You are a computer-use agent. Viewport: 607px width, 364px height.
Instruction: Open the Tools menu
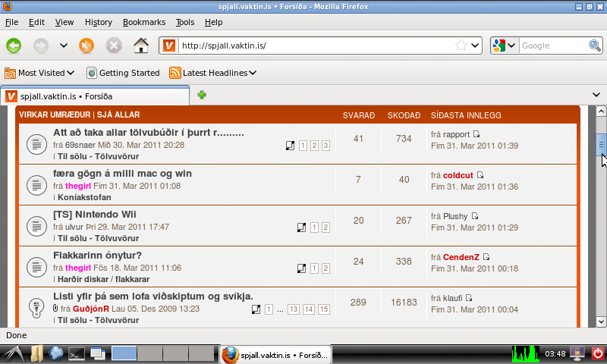[184, 23]
